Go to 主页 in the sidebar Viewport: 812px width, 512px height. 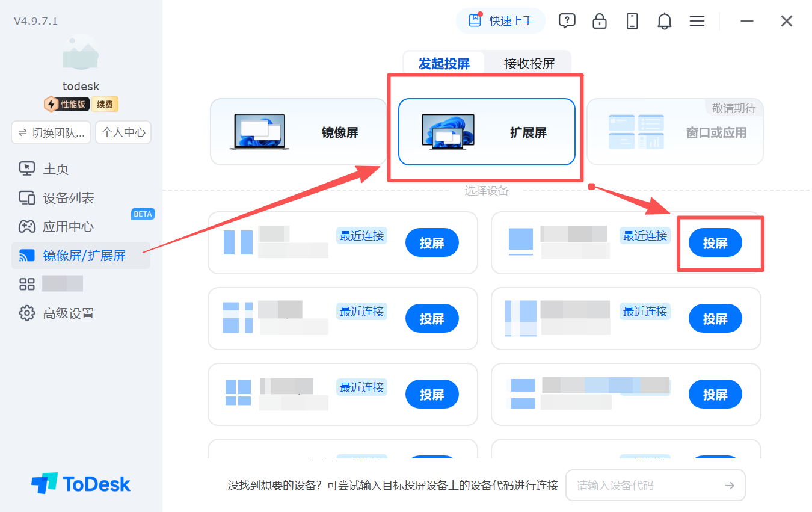56,168
